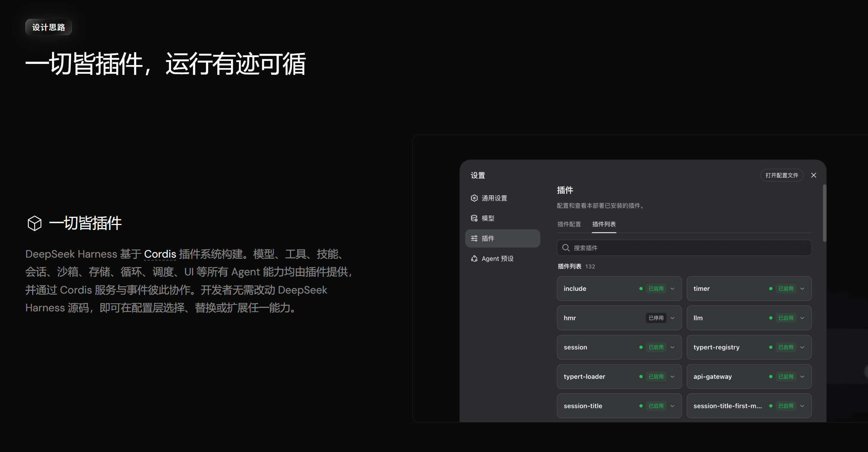The image size is (868, 452).
Task: Click the session-title-first-m... plugin name
Action: point(728,406)
